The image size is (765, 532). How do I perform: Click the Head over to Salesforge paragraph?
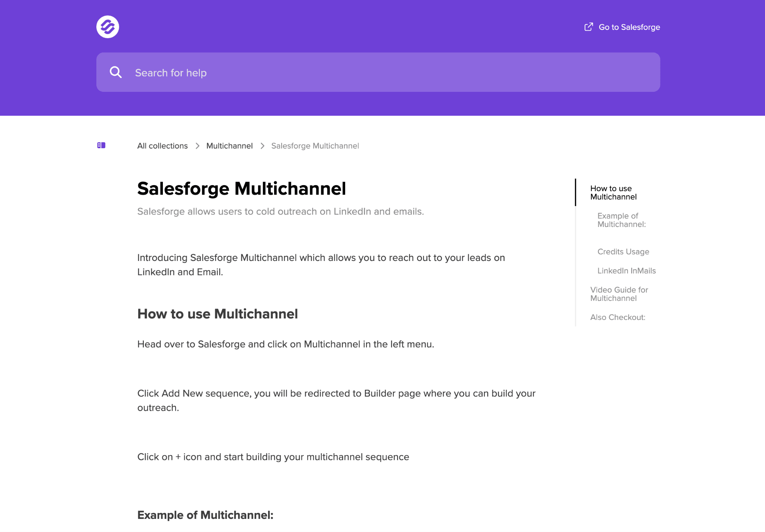(286, 344)
